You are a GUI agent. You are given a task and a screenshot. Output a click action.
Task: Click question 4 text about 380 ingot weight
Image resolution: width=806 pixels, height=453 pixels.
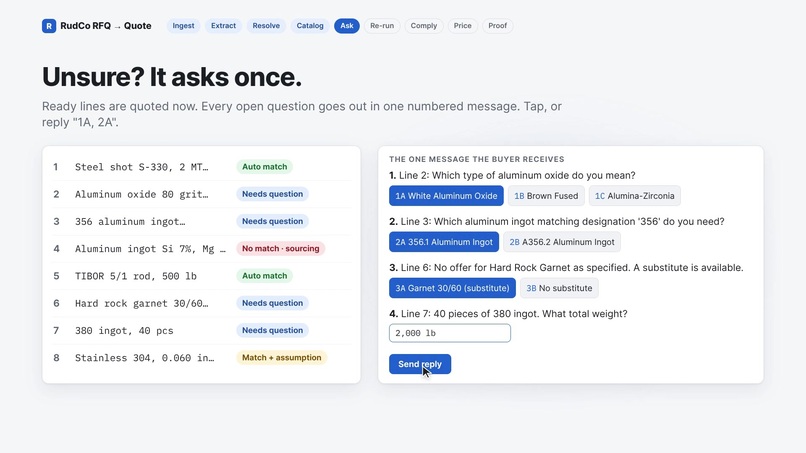[508, 314]
